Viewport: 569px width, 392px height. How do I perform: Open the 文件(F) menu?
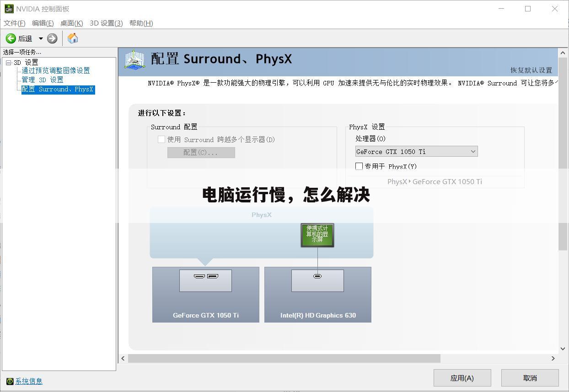click(x=15, y=23)
